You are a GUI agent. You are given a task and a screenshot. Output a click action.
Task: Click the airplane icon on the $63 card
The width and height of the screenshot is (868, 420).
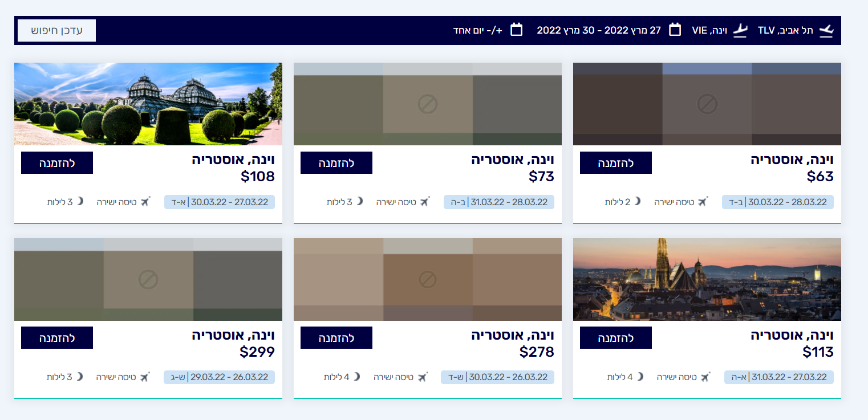pos(703,202)
